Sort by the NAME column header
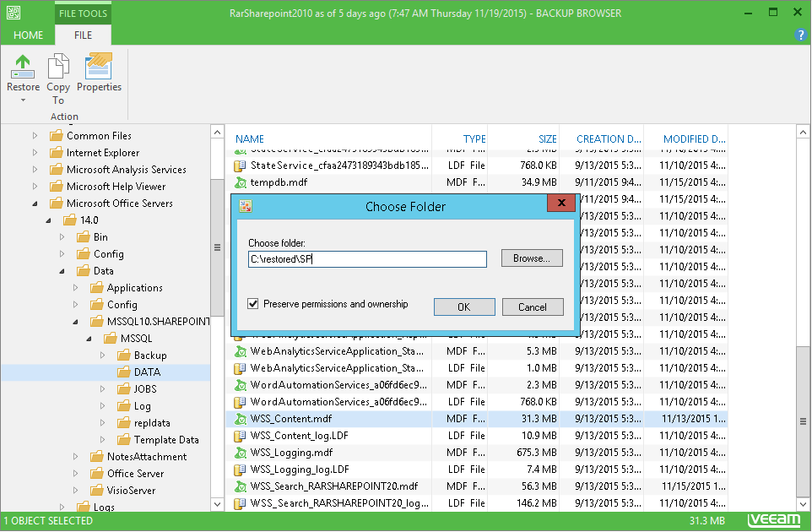The height and width of the screenshot is (532, 812). 250,138
